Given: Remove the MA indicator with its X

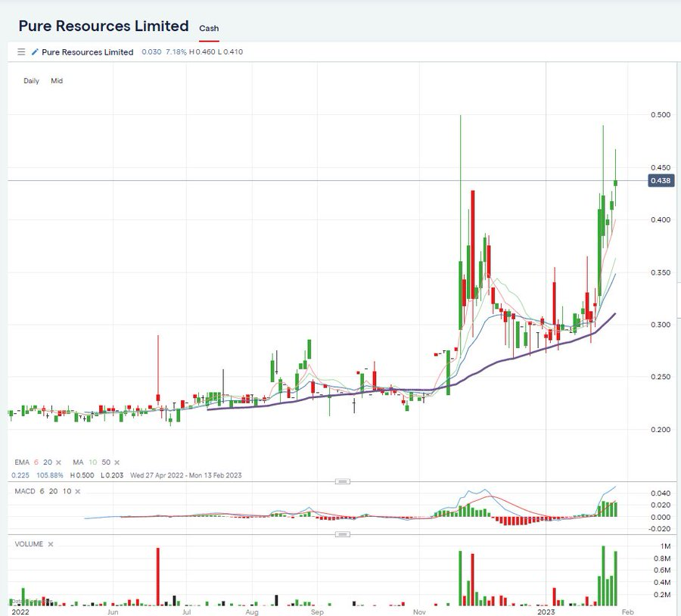Looking at the screenshot, I should pyautogui.click(x=117, y=462).
